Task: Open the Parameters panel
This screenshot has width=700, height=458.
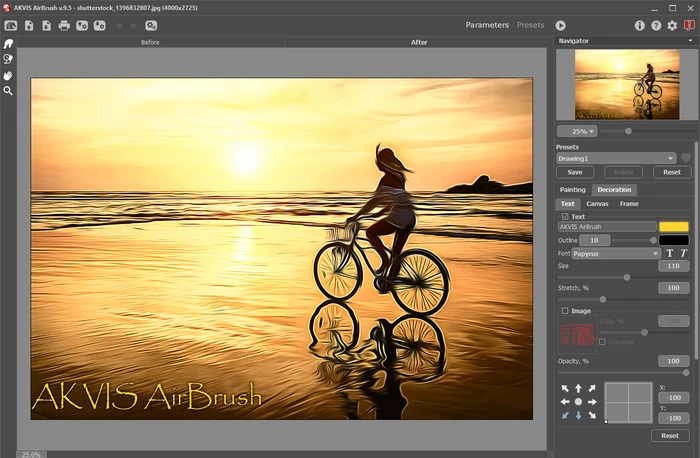Action: [487, 25]
